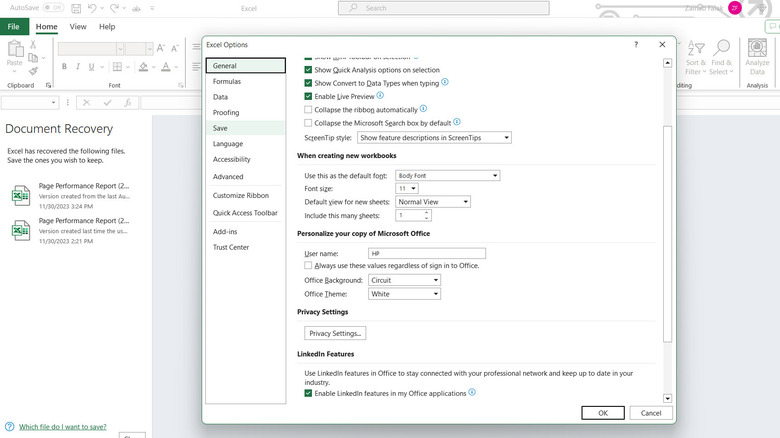This screenshot has height=438, width=780.
Task: Expand the Office Theme dropdown
Action: [x=404, y=294]
